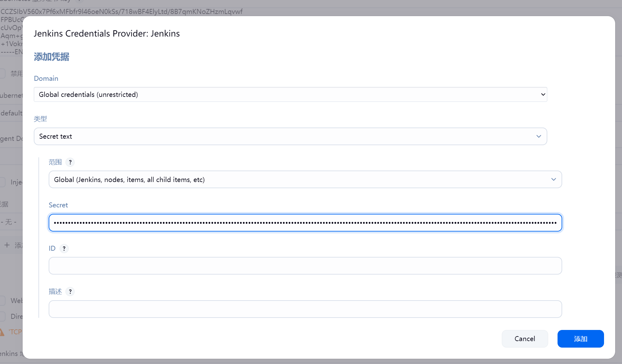Open help for the 描述 description field
622x364 pixels.
pos(70,292)
